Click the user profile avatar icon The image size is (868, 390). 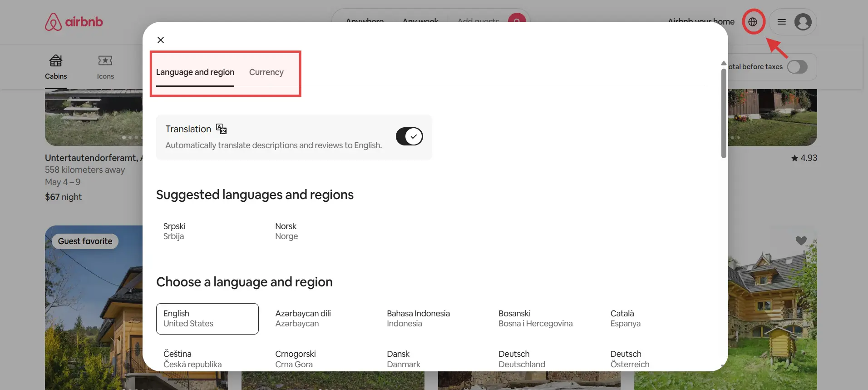803,22
